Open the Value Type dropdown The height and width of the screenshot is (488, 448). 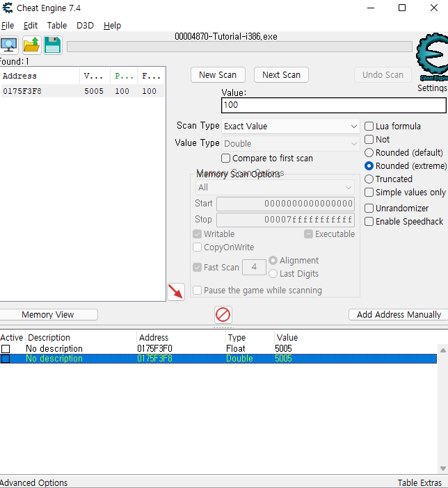pos(290,143)
